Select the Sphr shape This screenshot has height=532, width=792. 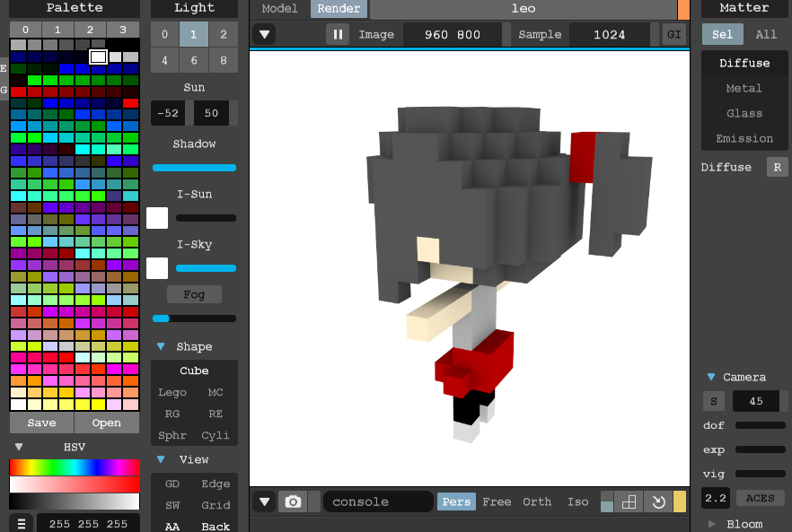click(172, 435)
